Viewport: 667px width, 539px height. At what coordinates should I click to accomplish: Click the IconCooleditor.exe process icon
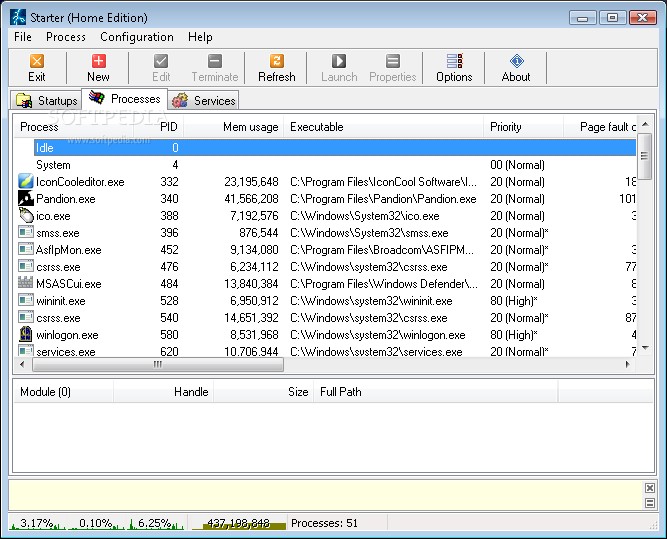click(26, 181)
